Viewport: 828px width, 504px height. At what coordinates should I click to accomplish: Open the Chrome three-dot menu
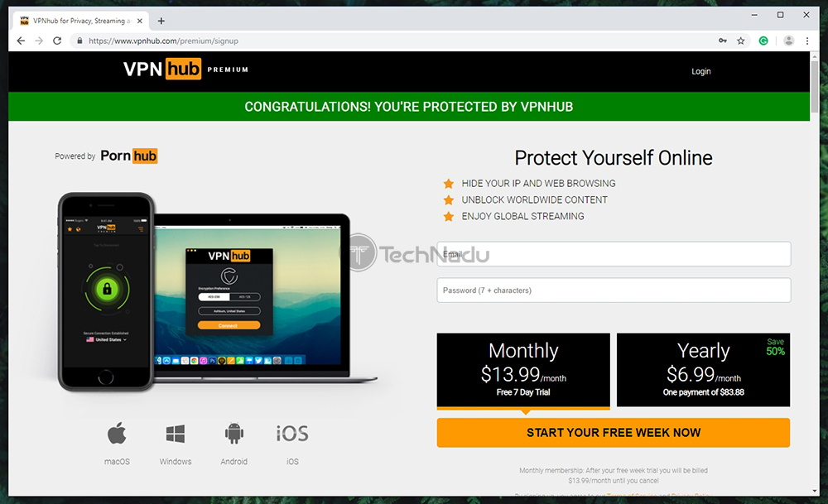click(806, 41)
